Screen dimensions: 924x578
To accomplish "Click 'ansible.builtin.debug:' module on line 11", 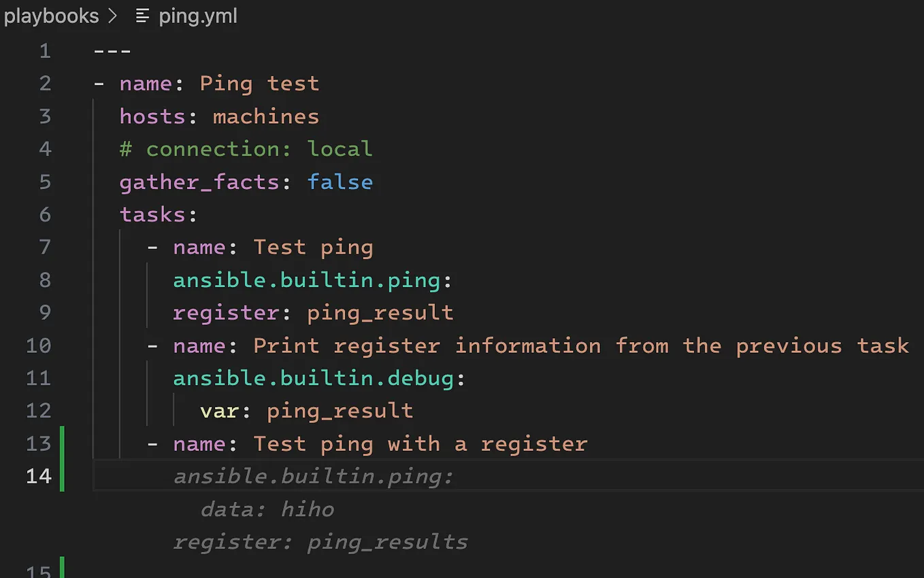I will pos(319,378).
